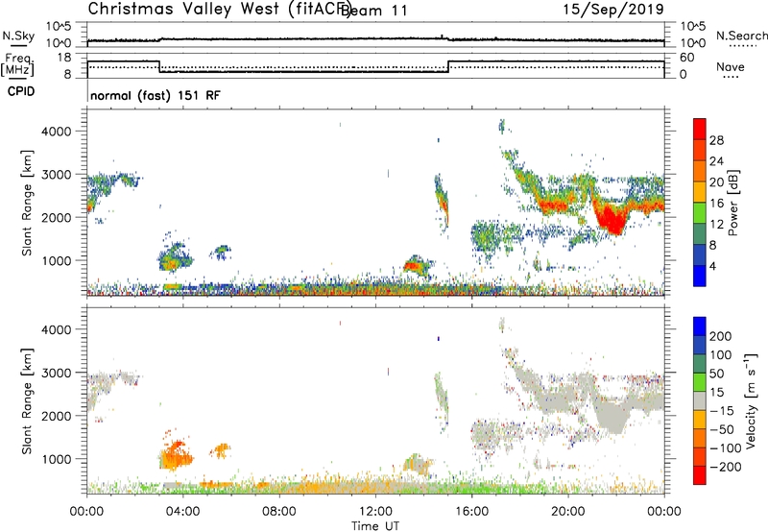Click the 'Velocity [m s-1]' color bar label

point(751,400)
